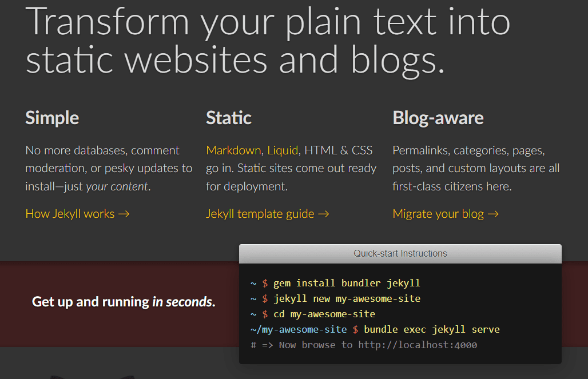Open the 'How Jekyll works' link
Screen dimensions: 588x379
click(x=71, y=214)
